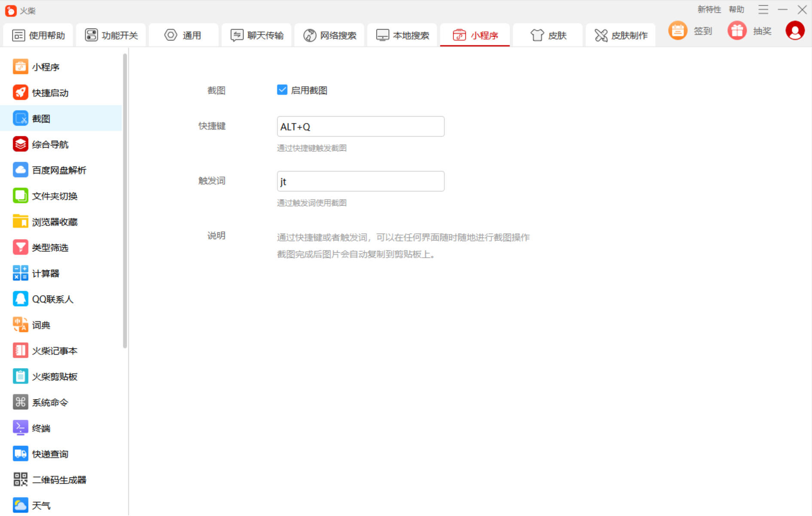Click the 抽奖 text label
The image size is (812, 516).
tap(762, 31)
